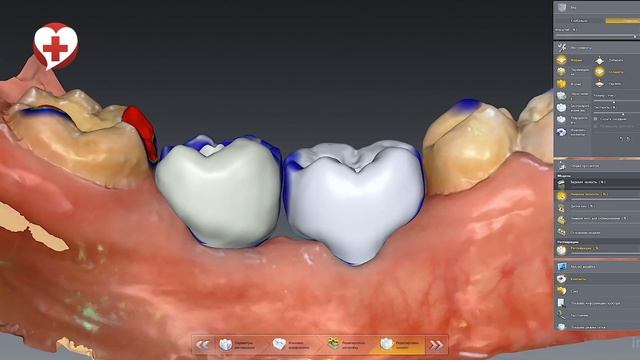Click the red contact area on left molar
Screen dimensions: 640x360
pos(141,131)
